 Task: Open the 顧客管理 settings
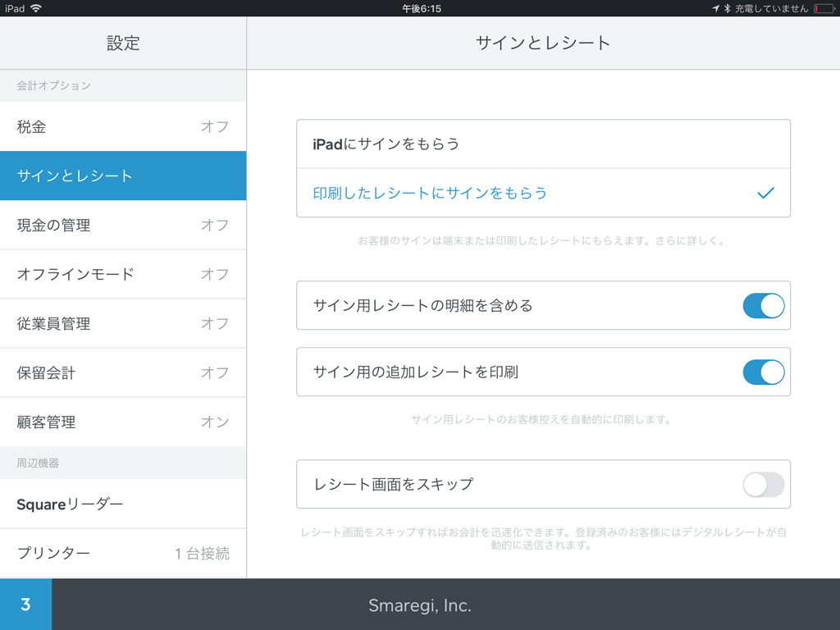coord(123,422)
